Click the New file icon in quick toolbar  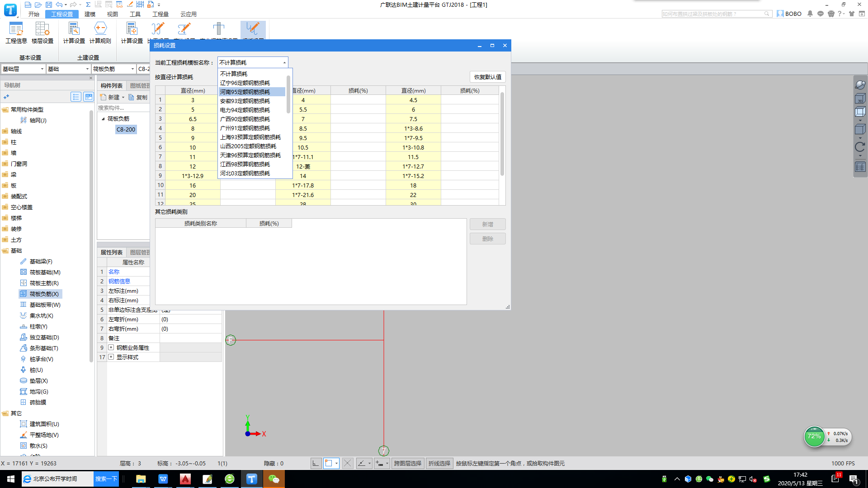pos(28,5)
